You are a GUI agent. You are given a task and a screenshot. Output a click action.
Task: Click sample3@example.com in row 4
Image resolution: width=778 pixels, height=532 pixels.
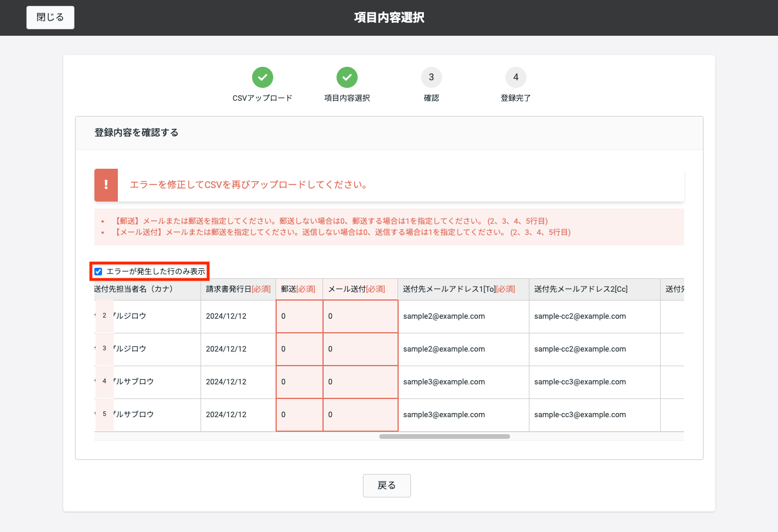click(444, 381)
